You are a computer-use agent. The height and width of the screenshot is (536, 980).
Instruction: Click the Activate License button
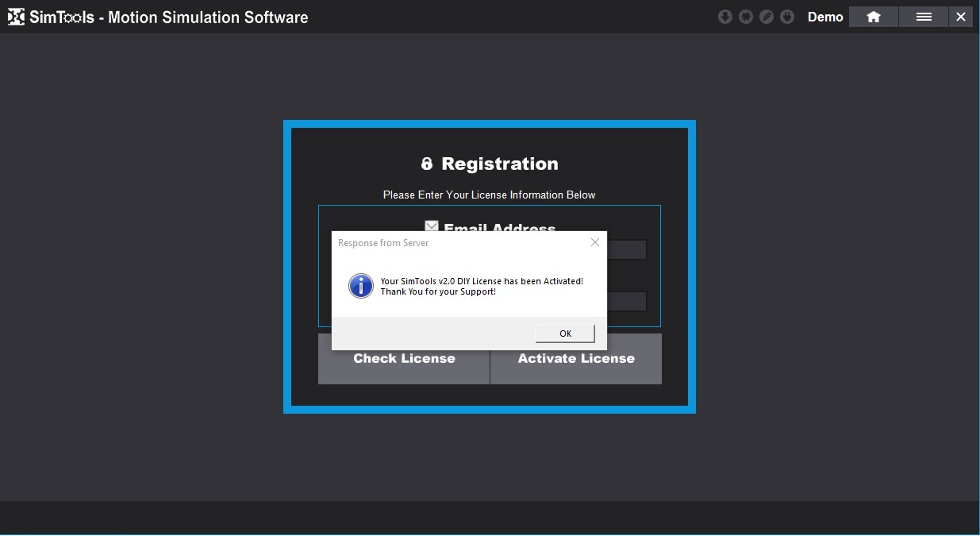576,359
